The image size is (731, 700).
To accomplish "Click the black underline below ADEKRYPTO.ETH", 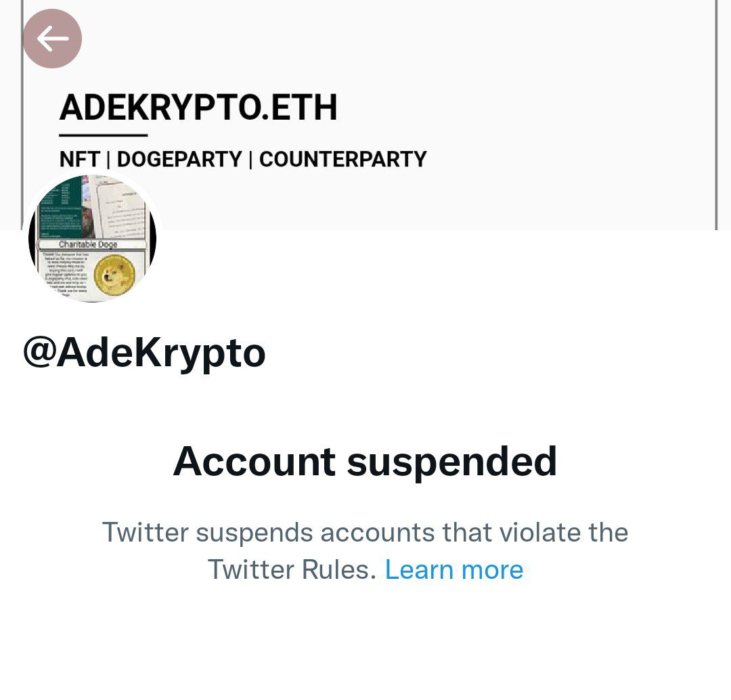I will click(x=104, y=135).
